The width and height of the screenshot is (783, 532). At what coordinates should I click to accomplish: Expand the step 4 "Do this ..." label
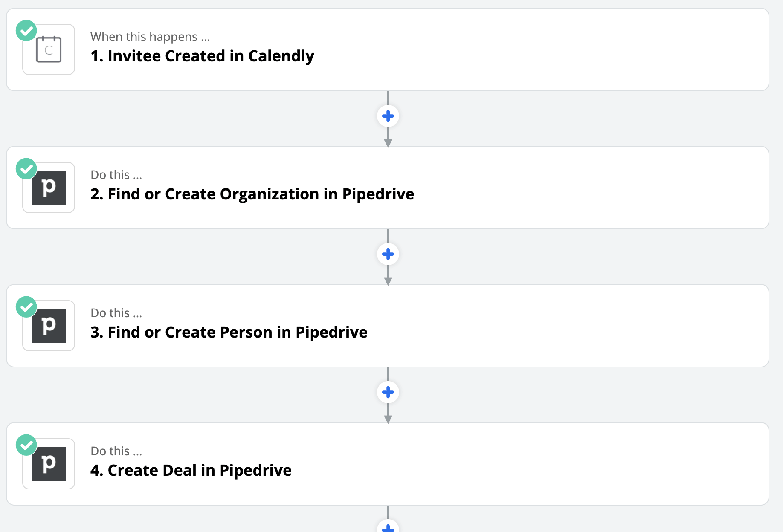116,451
